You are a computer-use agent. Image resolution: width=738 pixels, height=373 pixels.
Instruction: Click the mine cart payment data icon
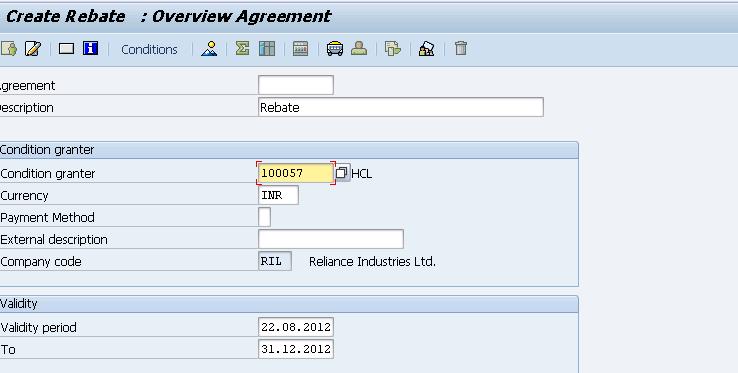click(x=335, y=49)
